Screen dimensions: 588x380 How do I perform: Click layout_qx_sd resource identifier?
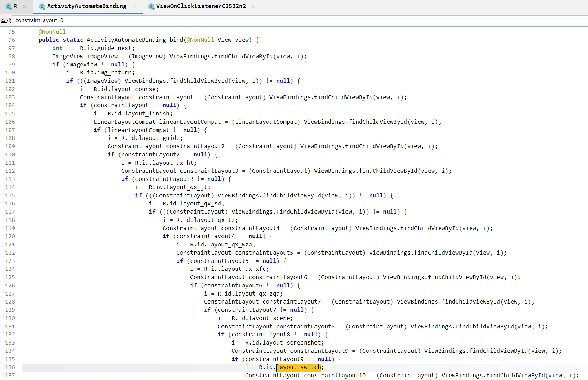tap(200, 204)
